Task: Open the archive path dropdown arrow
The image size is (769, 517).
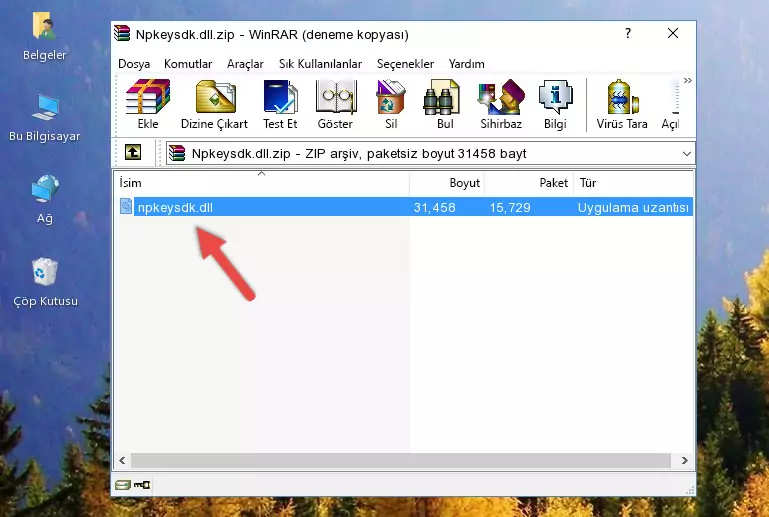Action: [x=687, y=154]
